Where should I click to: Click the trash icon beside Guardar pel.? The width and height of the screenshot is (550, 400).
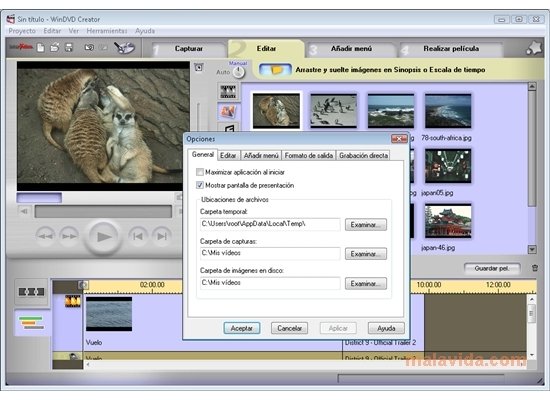tap(535, 268)
